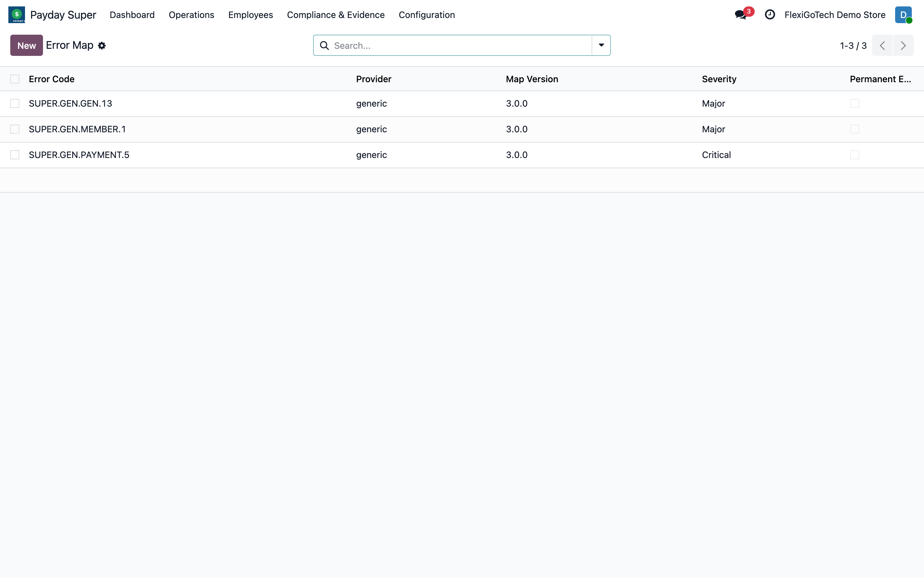Open the Operations menu

(191, 15)
